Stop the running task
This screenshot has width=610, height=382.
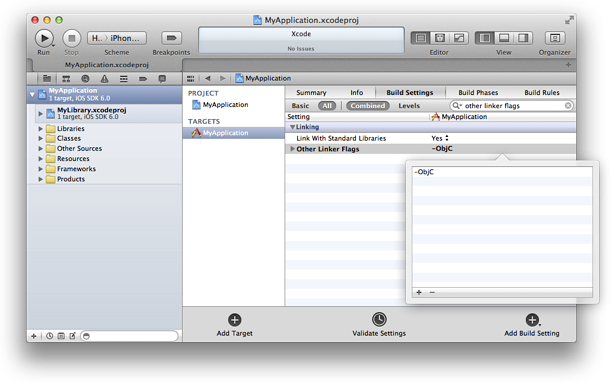click(x=72, y=38)
